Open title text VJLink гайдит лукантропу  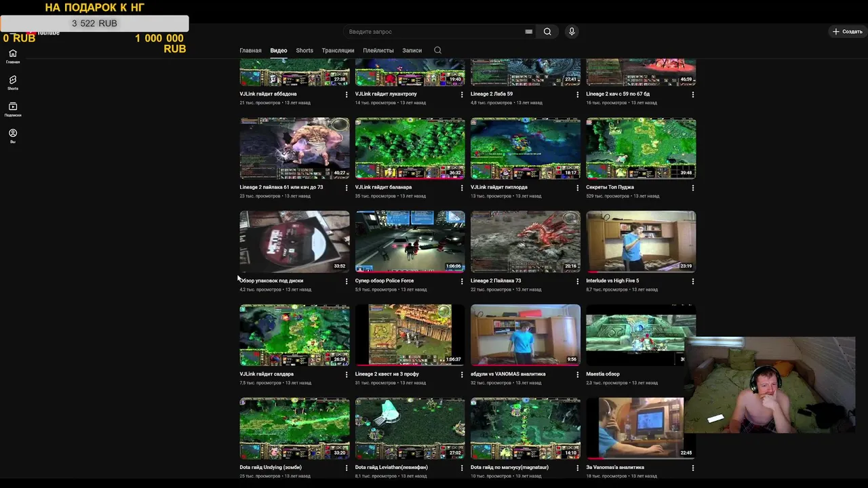click(386, 94)
